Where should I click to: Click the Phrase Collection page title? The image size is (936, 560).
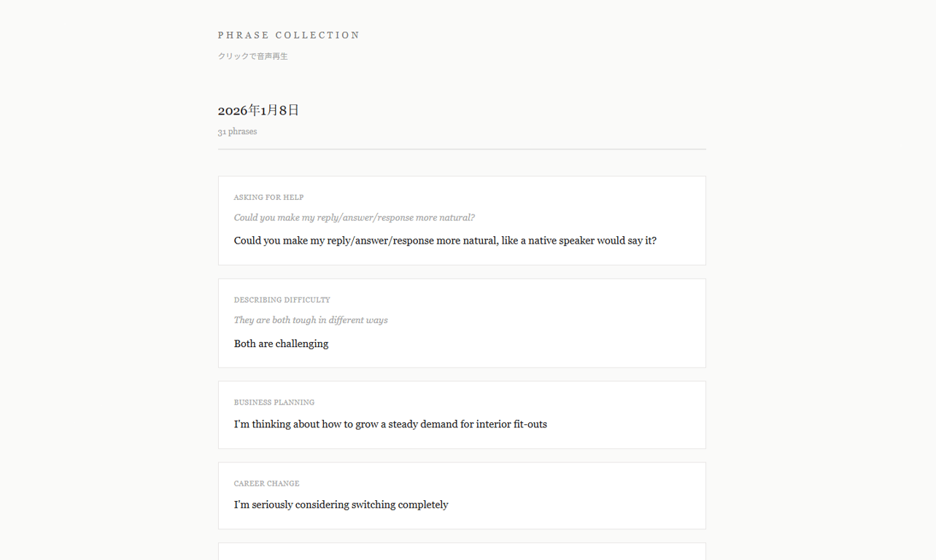[x=288, y=35]
